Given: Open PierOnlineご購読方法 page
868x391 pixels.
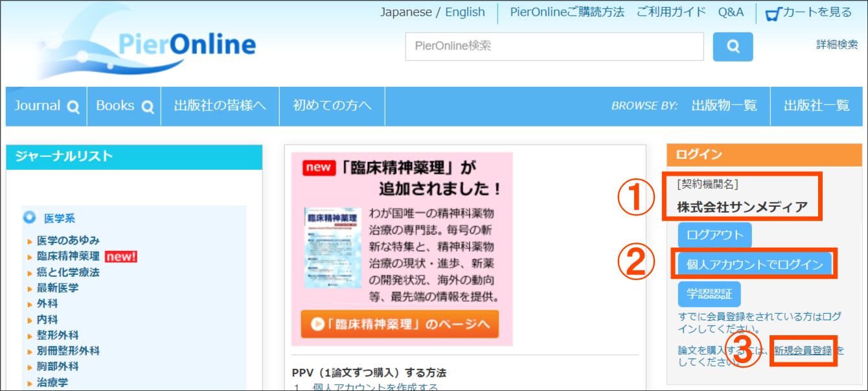Looking at the screenshot, I should click(567, 12).
